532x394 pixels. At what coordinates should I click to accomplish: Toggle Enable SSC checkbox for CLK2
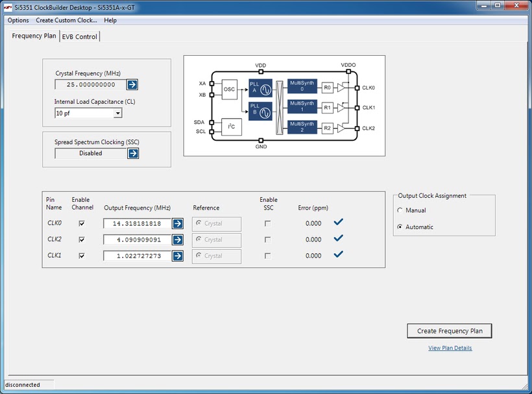click(268, 240)
